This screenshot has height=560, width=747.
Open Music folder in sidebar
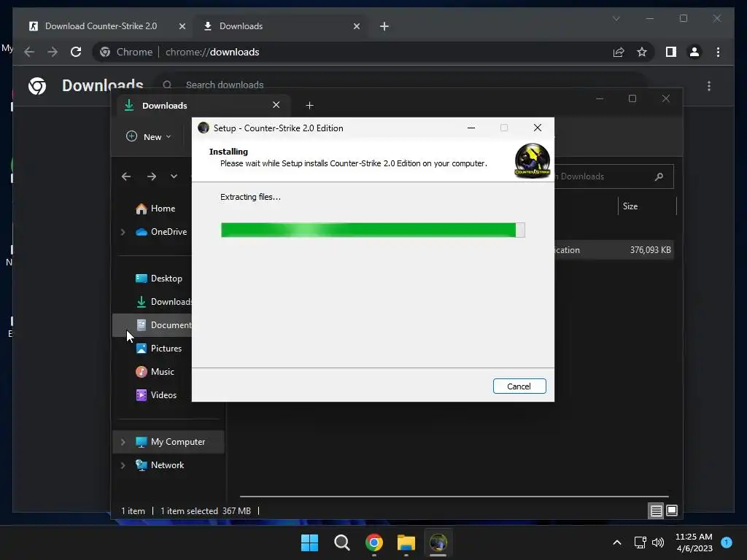point(155,372)
